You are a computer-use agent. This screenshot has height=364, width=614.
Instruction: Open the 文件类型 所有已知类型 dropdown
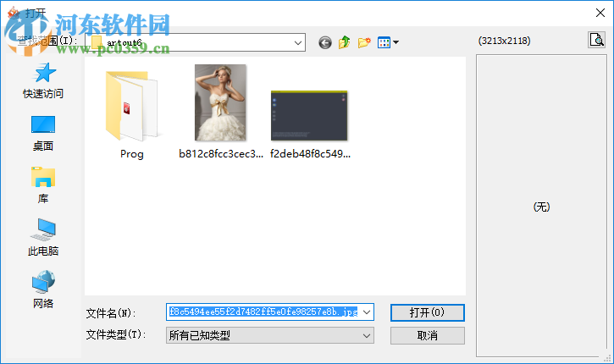click(x=270, y=335)
